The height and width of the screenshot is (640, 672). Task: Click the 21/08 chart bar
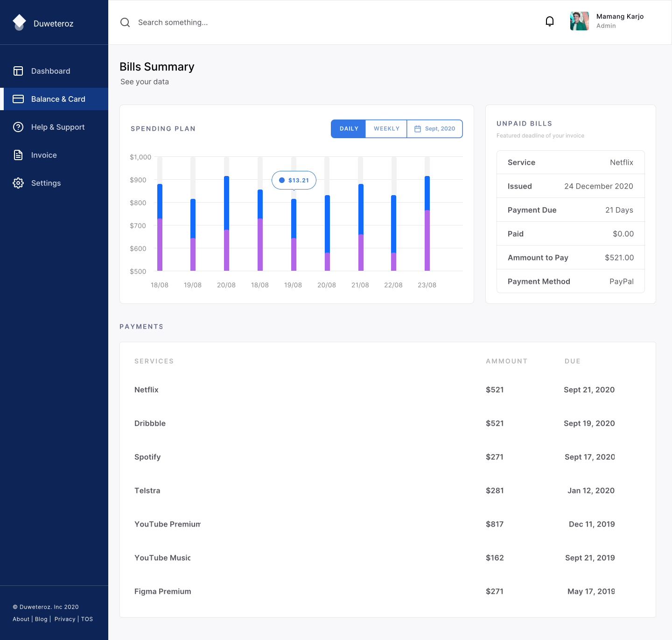pos(361,227)
